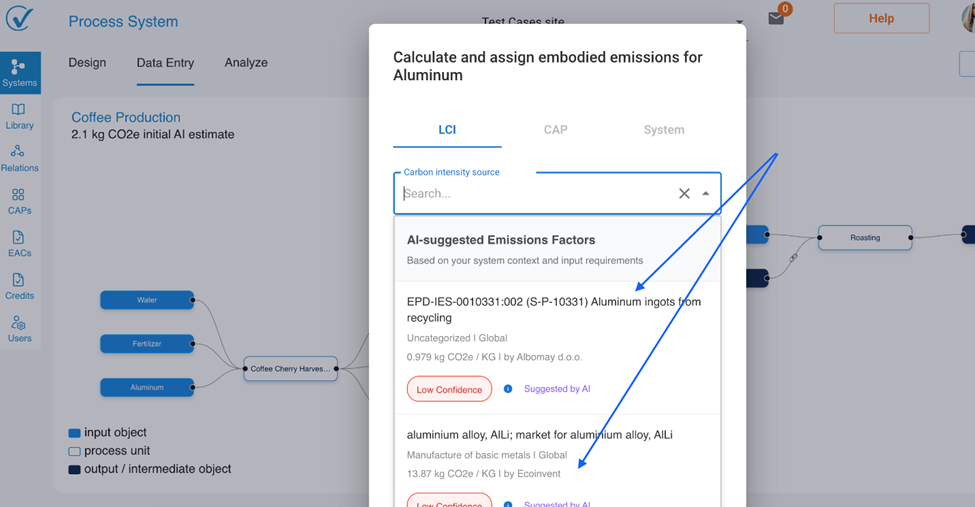Type in the carbon intensity search field

point(535,194)
